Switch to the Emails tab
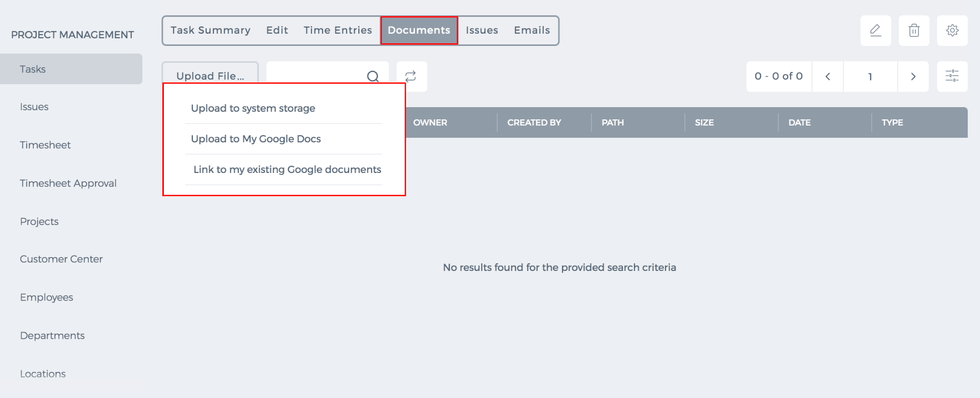The height and width of the screenshot is (398, 980). pos(532,31)
